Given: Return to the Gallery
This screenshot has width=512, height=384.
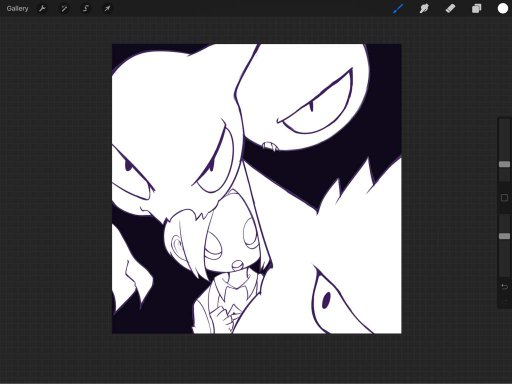Looking at the screenshot, I should (17, 9).
